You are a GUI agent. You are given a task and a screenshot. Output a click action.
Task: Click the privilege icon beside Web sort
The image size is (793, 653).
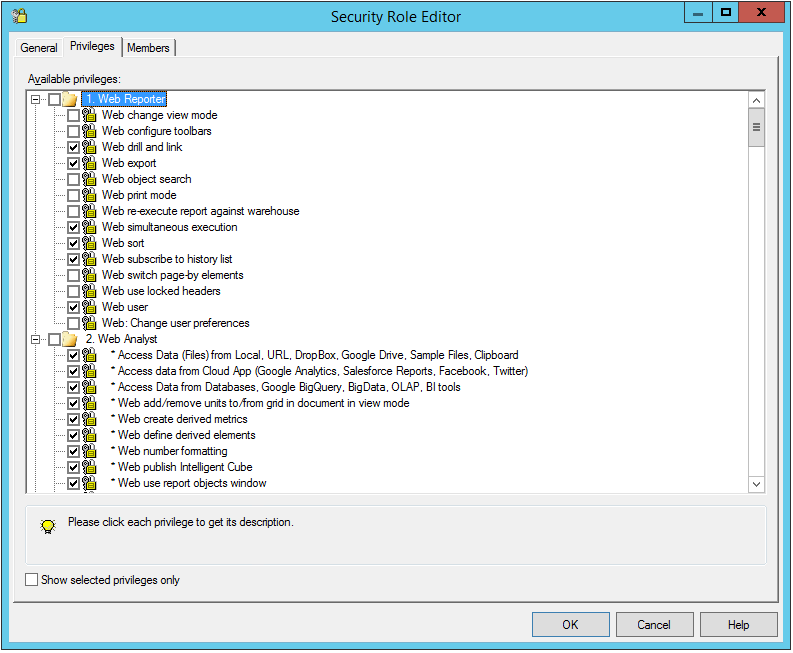point(89,243)
